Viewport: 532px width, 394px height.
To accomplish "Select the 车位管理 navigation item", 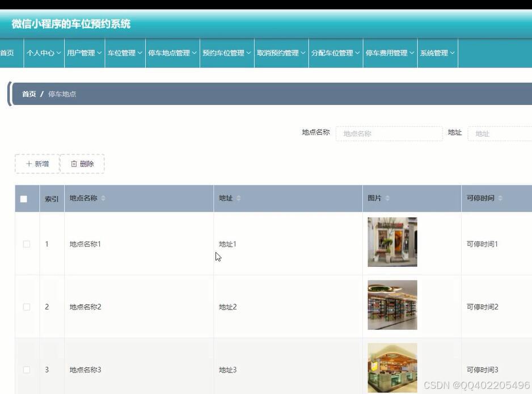I will click(125, 53).
